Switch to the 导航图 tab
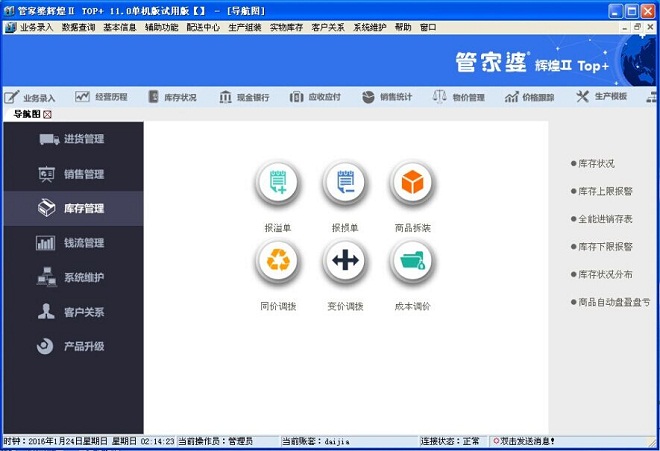660x451 pixels. pos(27,114)
